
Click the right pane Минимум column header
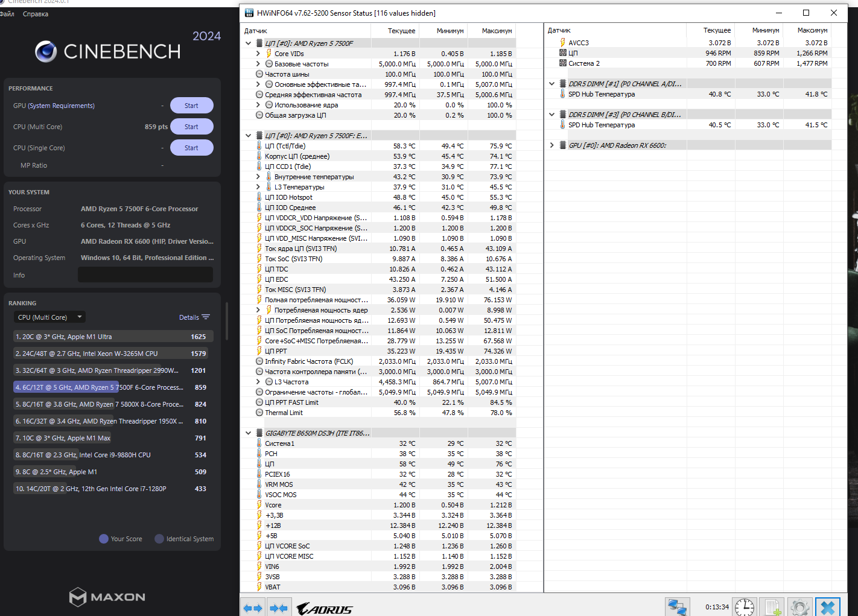[x=759, y=30]
